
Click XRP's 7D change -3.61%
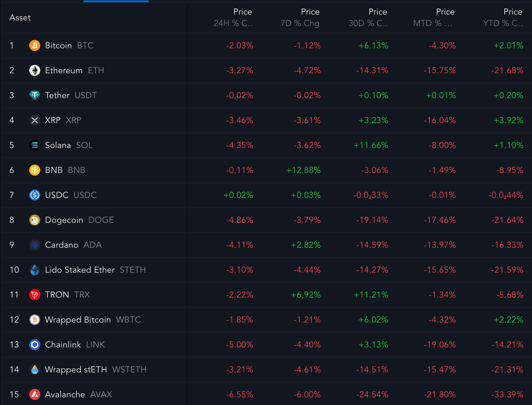307,120
